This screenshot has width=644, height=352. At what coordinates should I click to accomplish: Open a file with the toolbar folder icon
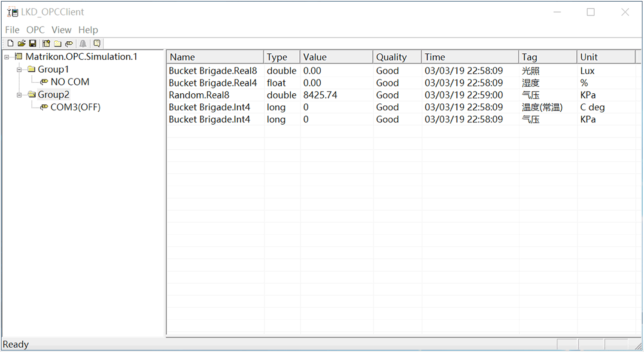21,43
